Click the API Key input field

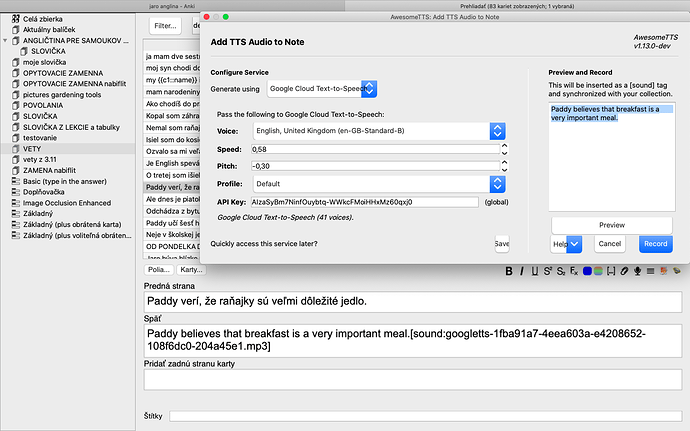pos(364,202)
